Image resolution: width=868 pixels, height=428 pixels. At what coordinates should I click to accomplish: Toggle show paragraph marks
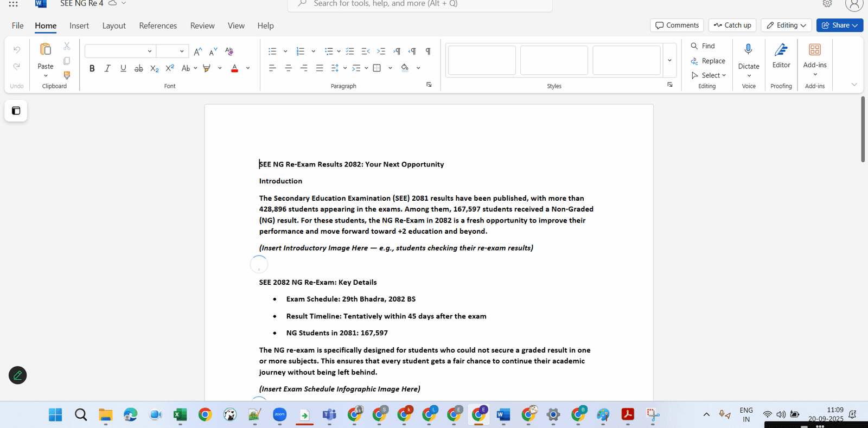pyautogui.click(x=428, y=51)
